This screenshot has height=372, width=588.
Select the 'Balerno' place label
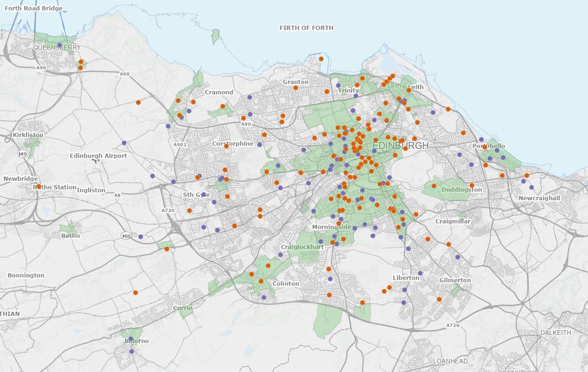point(137,341)
